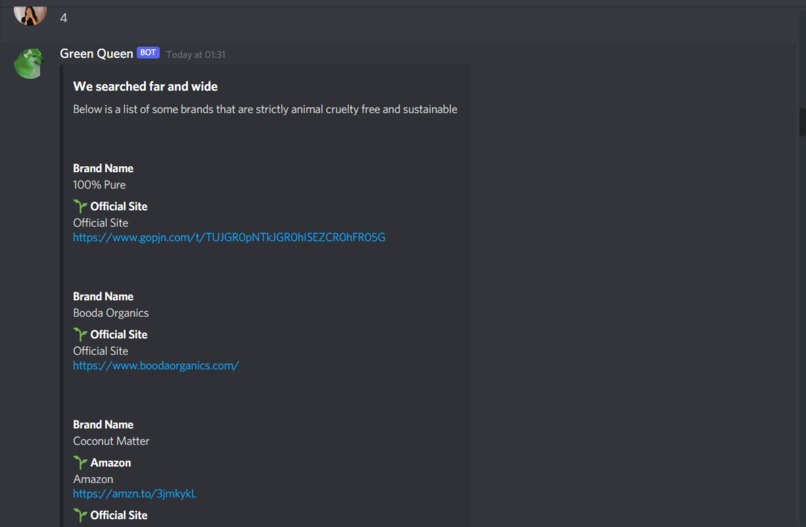Screen dimensions: 806x527
Task: Click the '100% Pure' brand text
Action: pyautogui.click(x=99, y=185)
